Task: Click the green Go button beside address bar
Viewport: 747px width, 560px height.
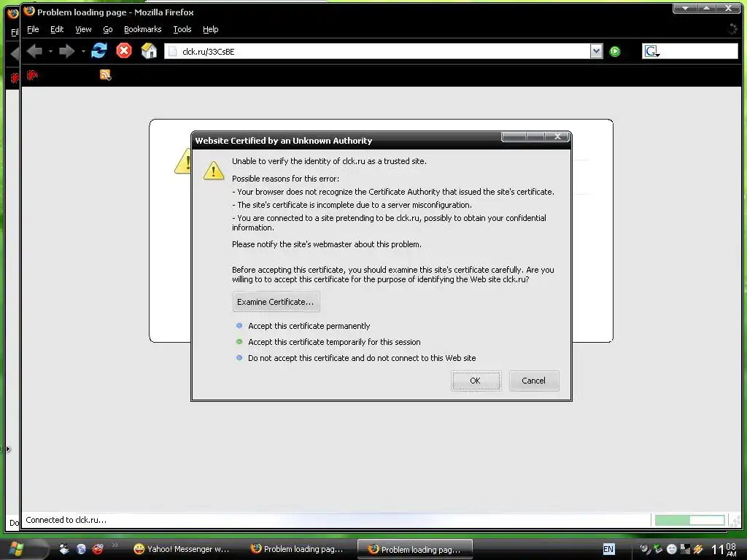Action: (615, 52)
